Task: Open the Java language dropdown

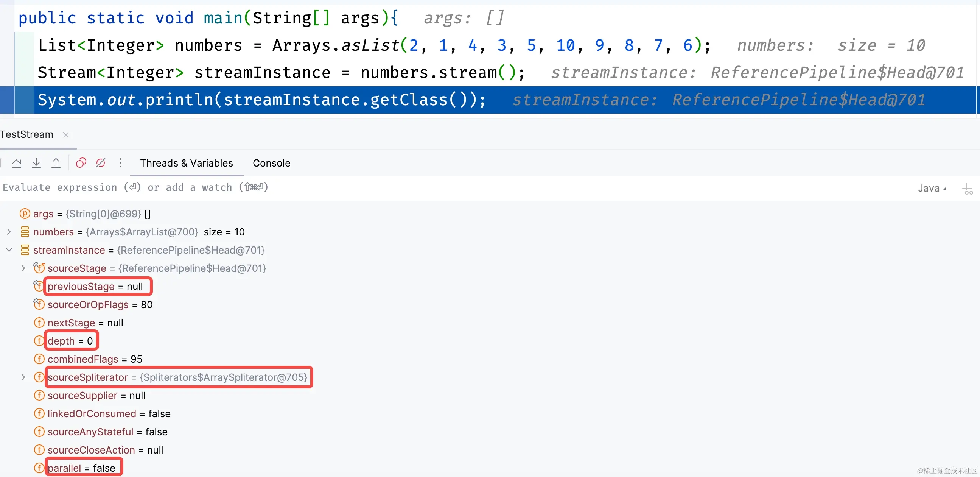Action: coord(931,188)
